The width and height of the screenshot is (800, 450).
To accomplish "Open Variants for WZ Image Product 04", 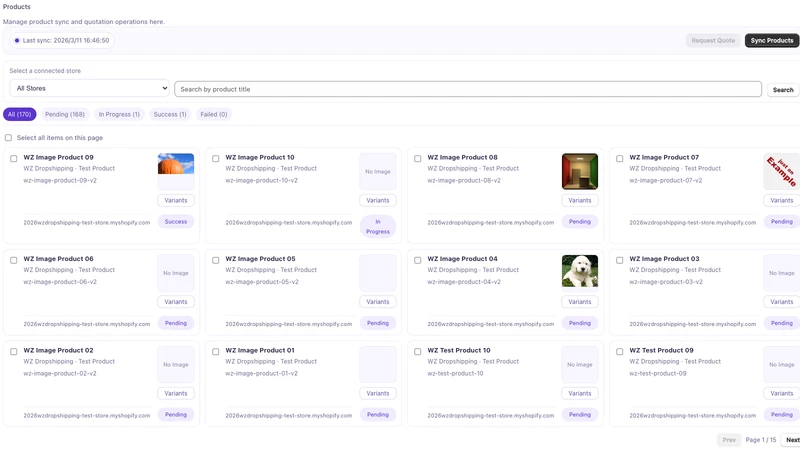I will coord(580,302).
